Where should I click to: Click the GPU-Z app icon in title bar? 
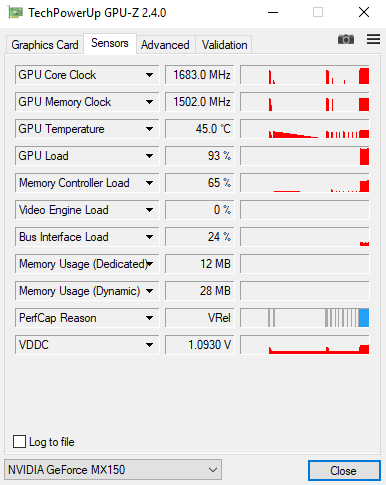pos(16,13)
